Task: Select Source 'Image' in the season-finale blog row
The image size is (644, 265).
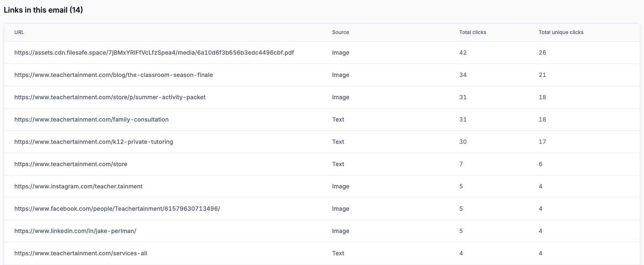Action: pos(341,75)
